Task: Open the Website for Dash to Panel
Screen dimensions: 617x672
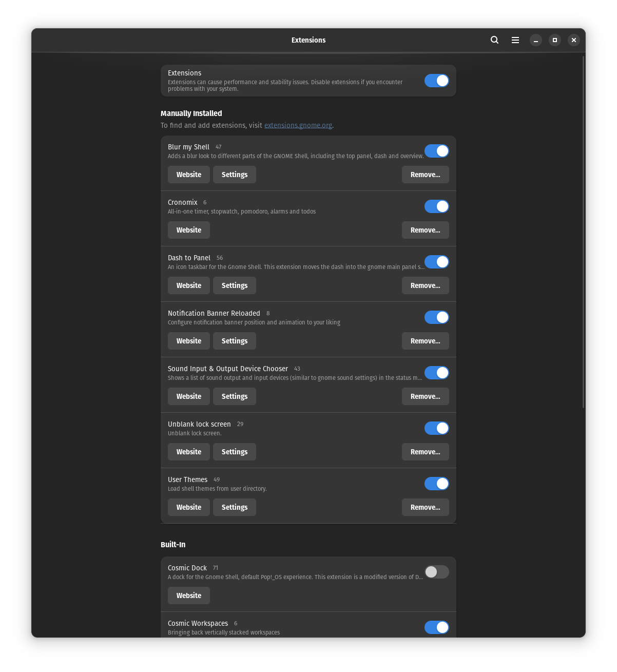Action: tap(188, 285)
